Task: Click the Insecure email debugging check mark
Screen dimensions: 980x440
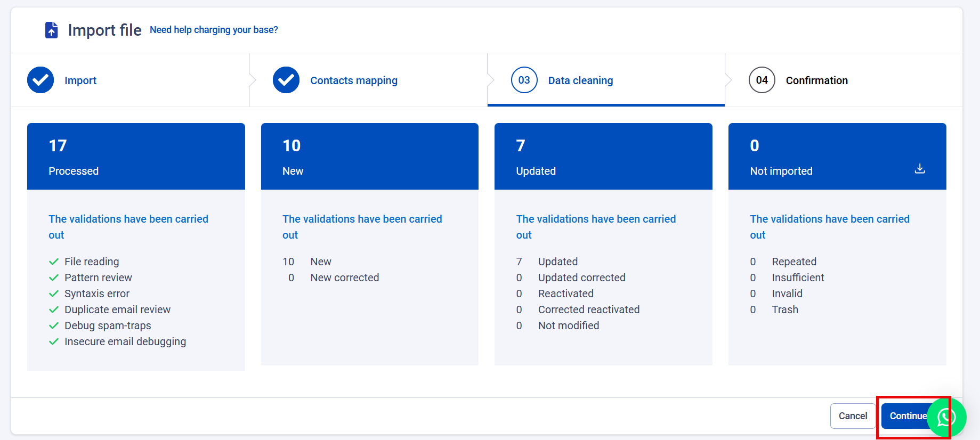Action: (54, 341)
